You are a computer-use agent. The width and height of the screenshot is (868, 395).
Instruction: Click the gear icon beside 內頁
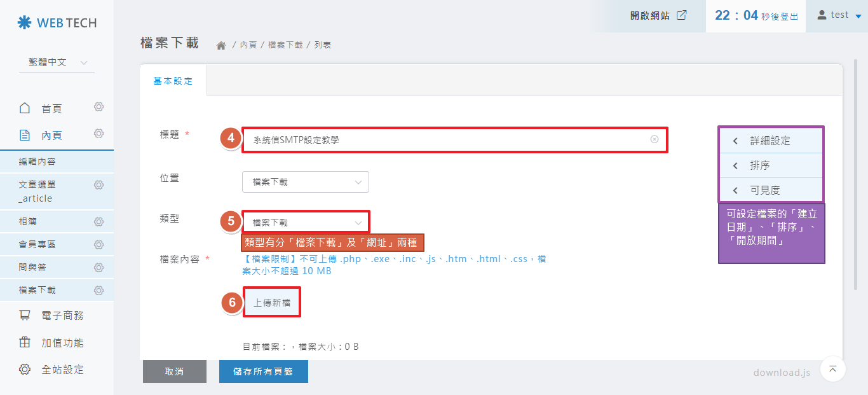(98, 134)
